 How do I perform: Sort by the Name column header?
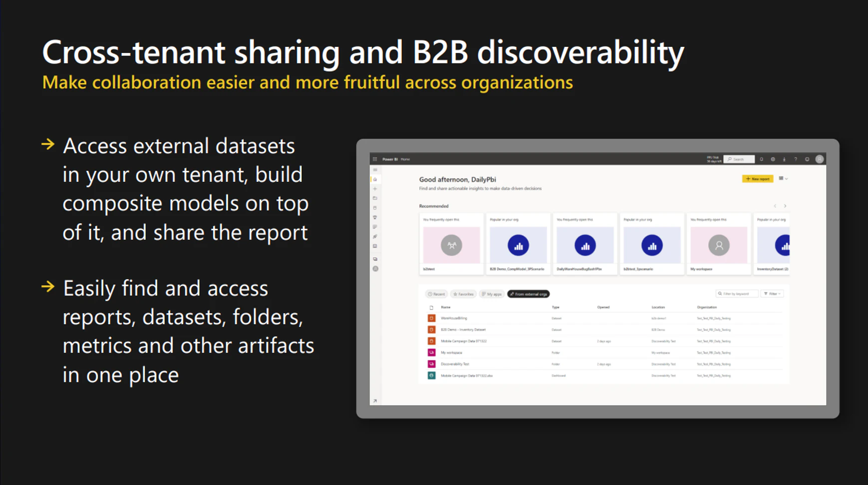(446, 307)
